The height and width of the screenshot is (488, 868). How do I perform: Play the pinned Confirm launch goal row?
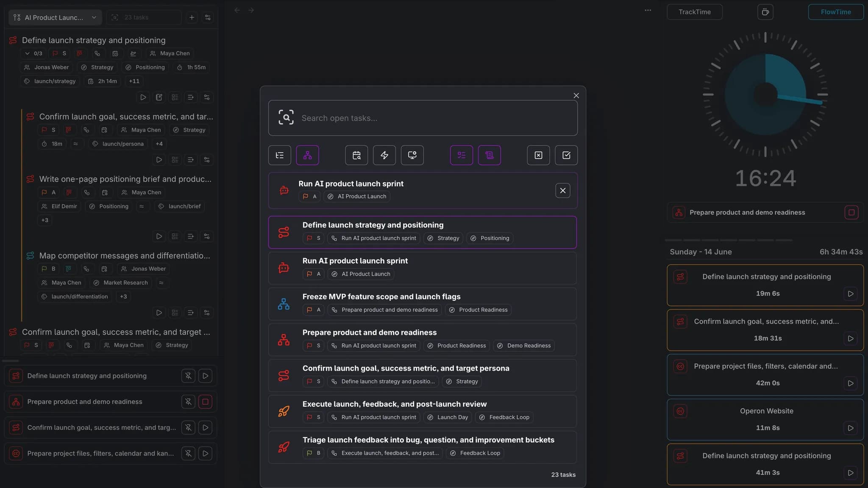coord(205,427)
